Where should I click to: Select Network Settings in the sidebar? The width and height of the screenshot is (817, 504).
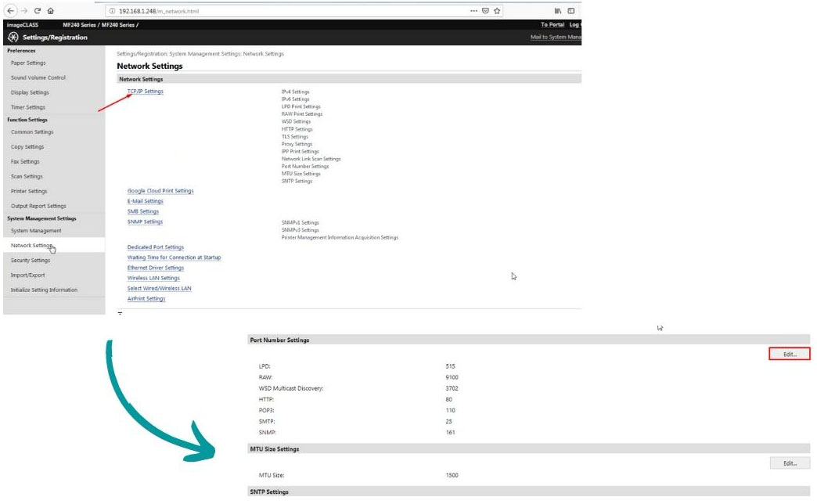tap(31, 246)
